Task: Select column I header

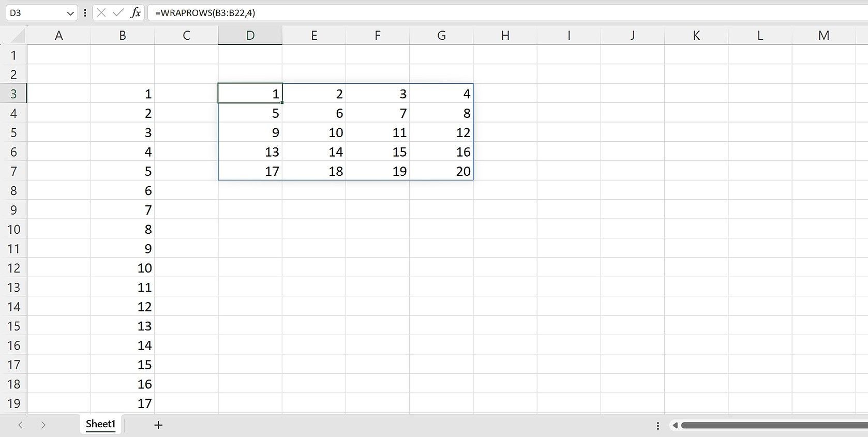Action: coord(569,35)
